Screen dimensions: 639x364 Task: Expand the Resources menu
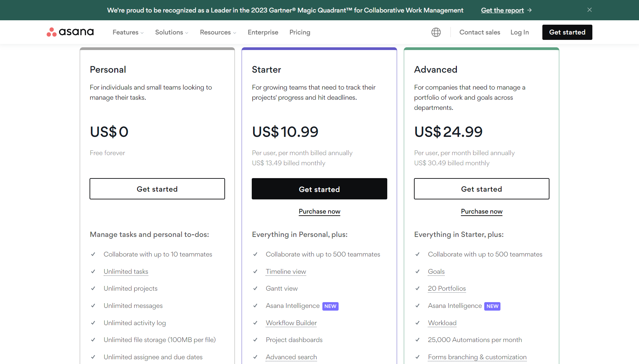tap(218, 32)
